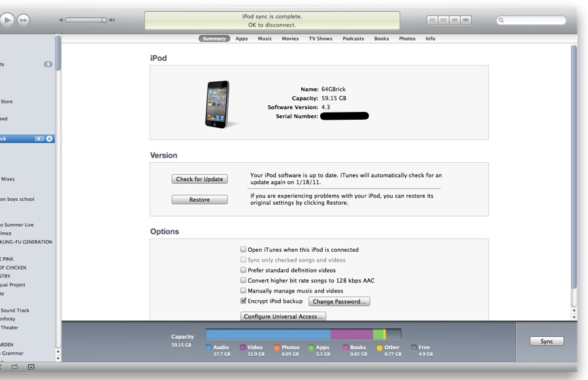Click the Sync button

[546, 341]
